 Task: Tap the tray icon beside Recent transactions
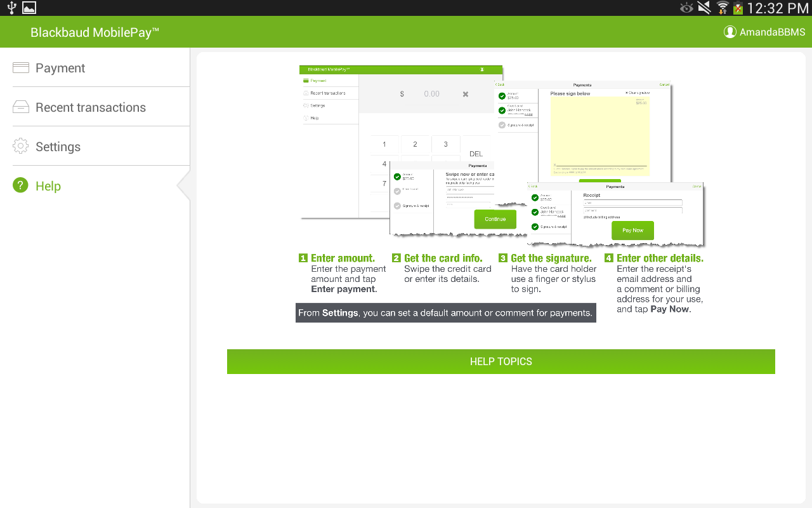coord(21,107)
